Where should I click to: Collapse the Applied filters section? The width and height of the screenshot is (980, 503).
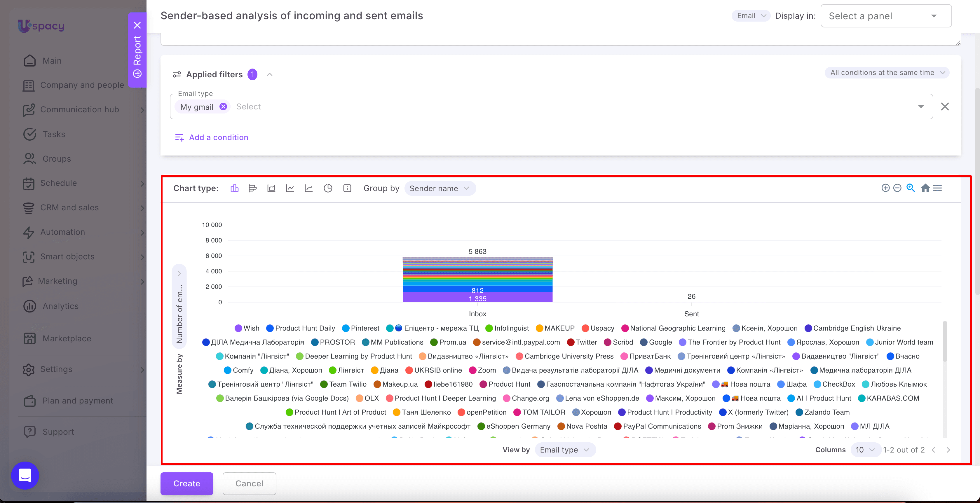(270, 74)
